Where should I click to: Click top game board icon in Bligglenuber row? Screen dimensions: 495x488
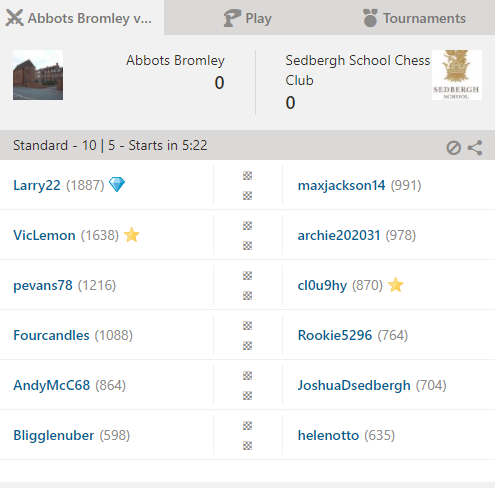[x=247, y=426]
